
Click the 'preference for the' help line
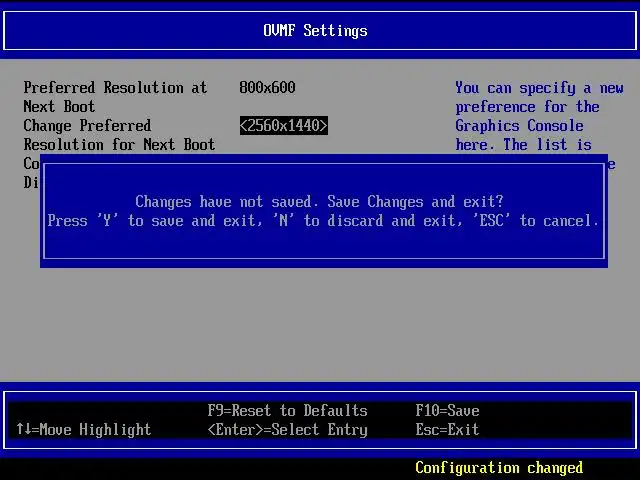coord(527,107)
